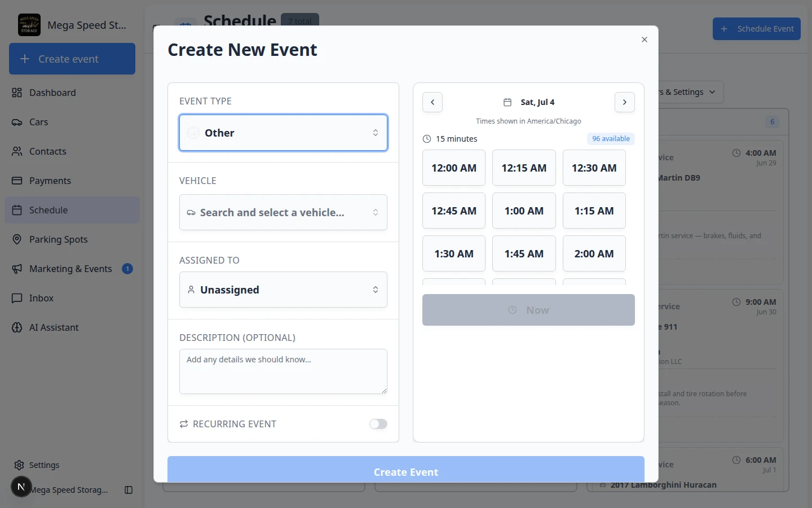Click the description text area

283,371
